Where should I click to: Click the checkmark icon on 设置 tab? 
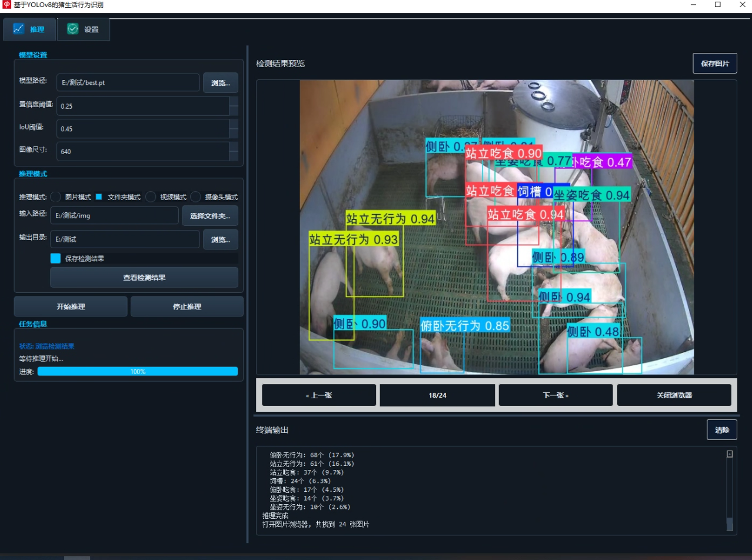pyautogui.click(x=73, y=29)
